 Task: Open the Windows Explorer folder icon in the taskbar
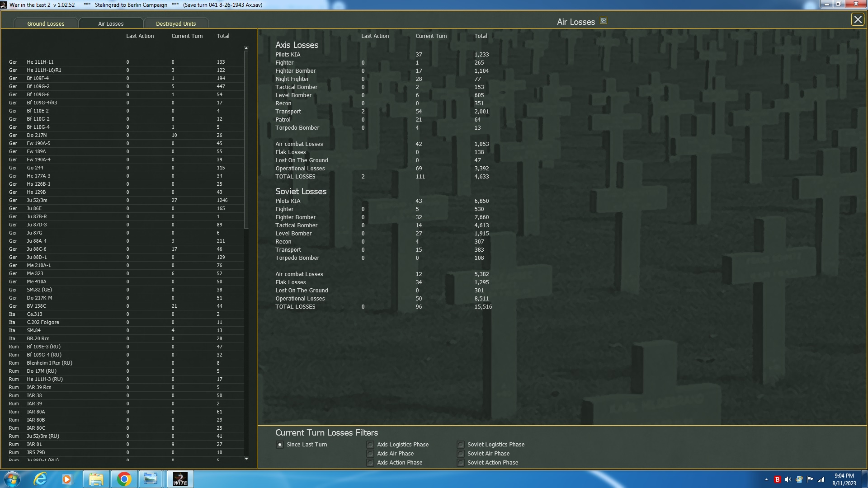pos(96,479)
